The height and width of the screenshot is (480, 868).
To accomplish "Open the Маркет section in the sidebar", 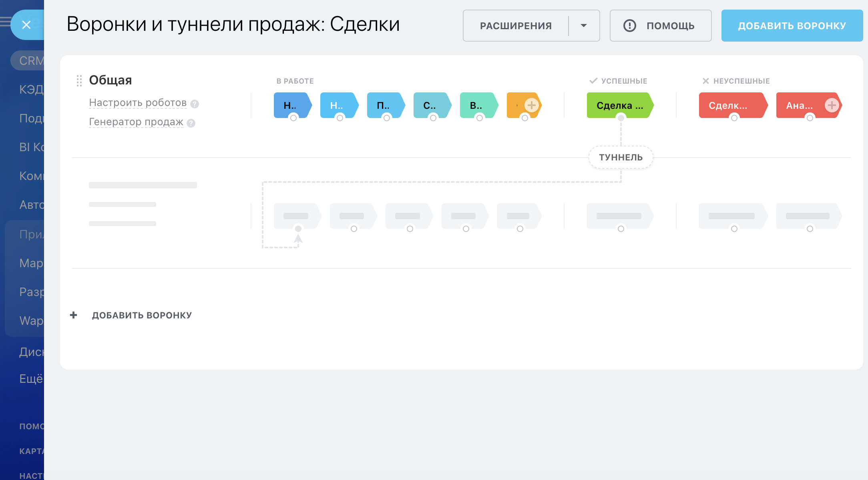I will click(x=31, y=263).
